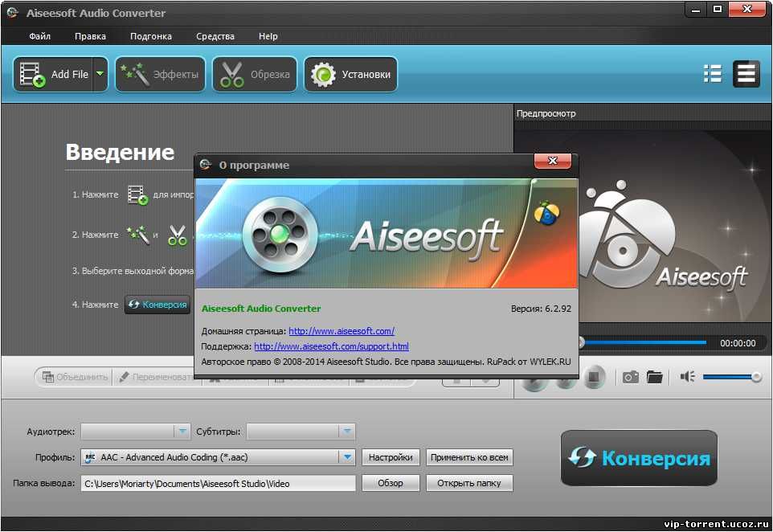Image resolution: width=773 pixels, height=532 pixels.
Task: Stop playback with the stop button
Action: [594, 377]
